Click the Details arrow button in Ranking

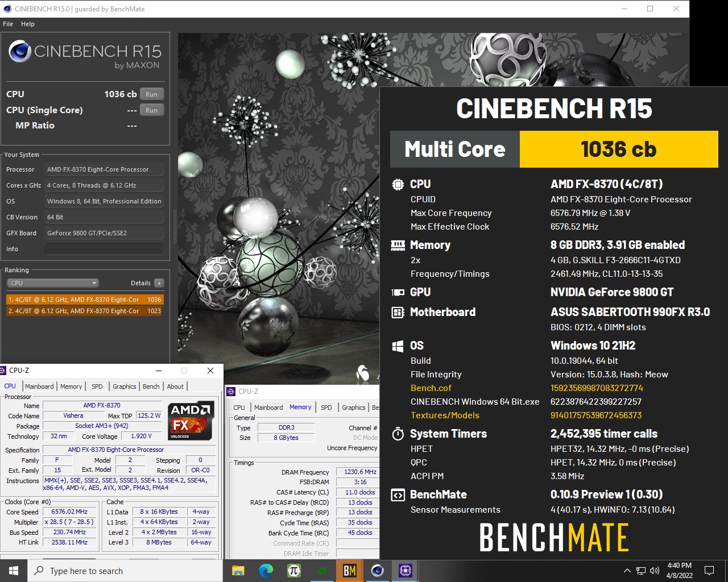(x=159, y=283)
